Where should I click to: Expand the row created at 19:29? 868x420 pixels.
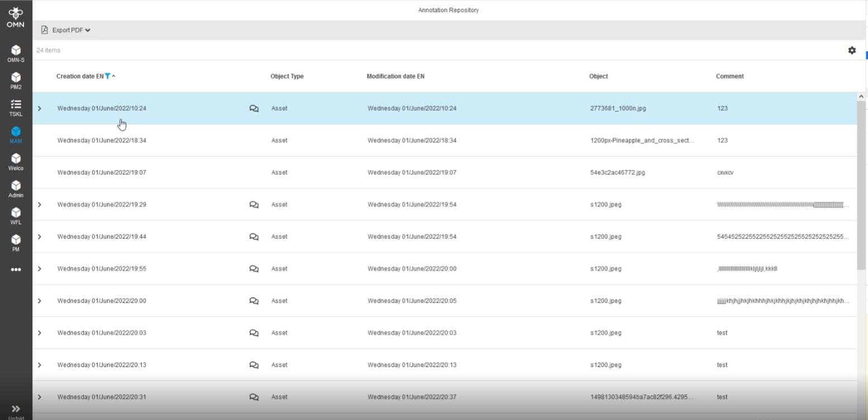39,204
